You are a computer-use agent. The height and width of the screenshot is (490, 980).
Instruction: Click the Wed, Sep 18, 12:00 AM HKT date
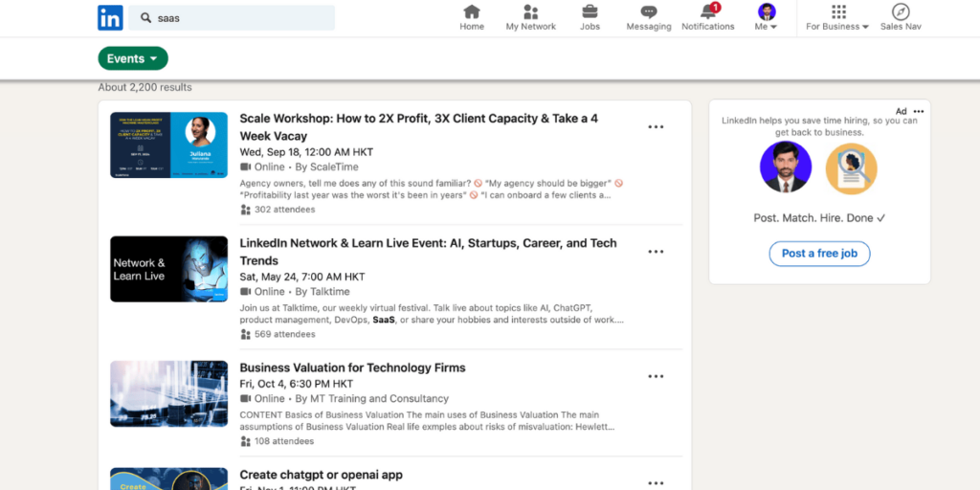coord(307,152)
